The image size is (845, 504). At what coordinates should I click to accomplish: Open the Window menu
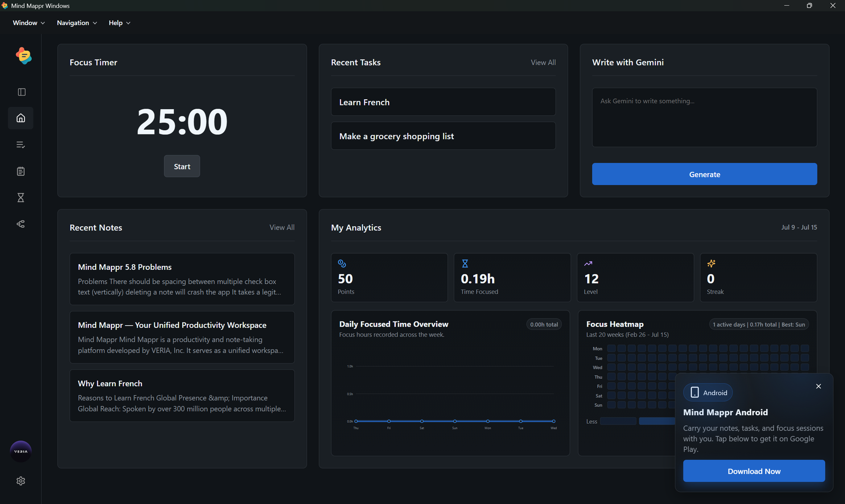pos(29,23)
